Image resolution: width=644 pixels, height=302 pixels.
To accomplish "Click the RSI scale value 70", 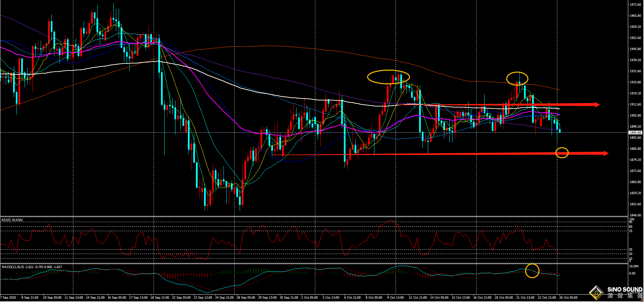I will click(631, 231).
